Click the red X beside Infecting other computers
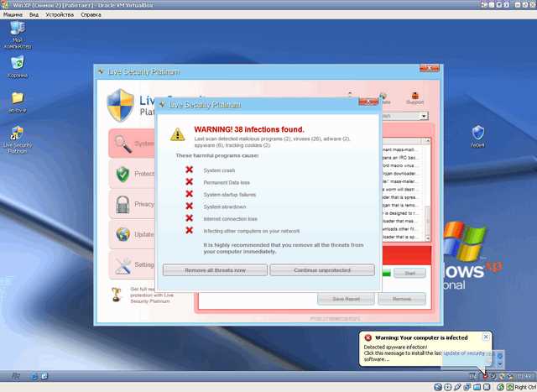Viewport: 537px width, 392px height. click(x=189, y=230)
